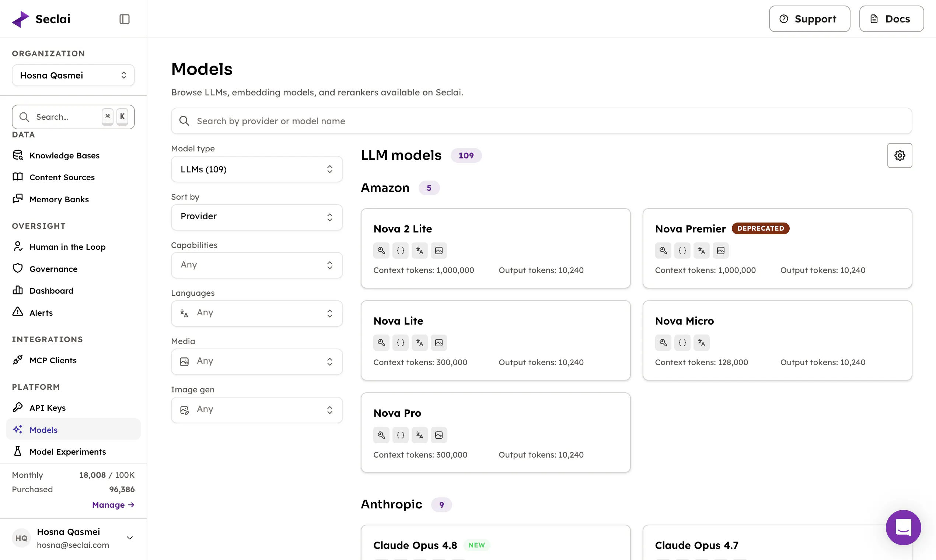Expand the Sort by Provider dropdown
The width and height of the screenshot is (936, 560).
tap(256, 217)
